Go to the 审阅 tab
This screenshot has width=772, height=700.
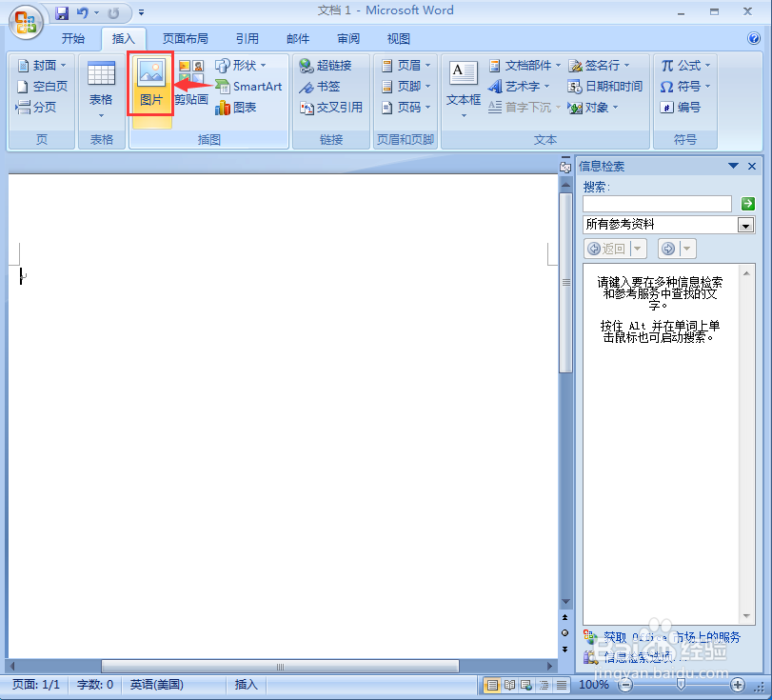[348, 38]
